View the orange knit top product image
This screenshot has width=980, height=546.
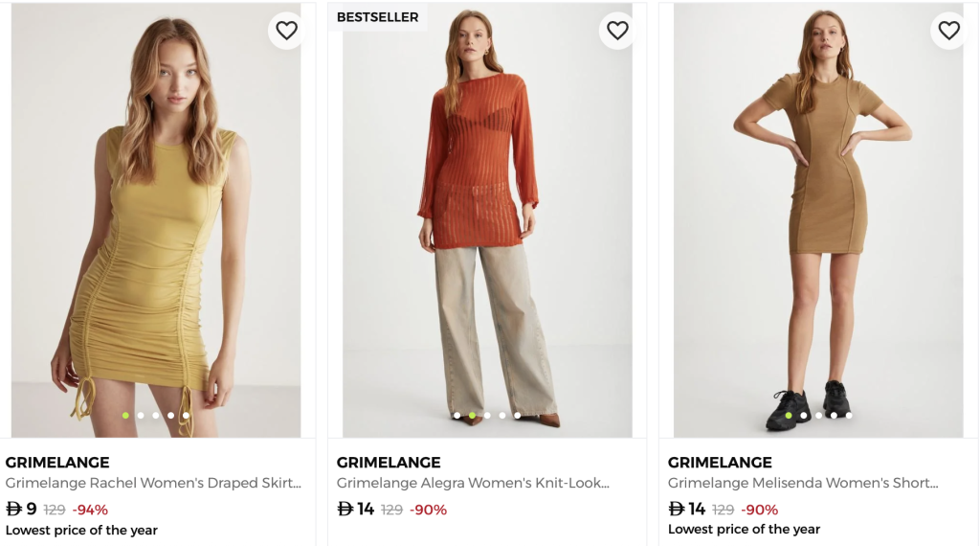pos(487,220)
